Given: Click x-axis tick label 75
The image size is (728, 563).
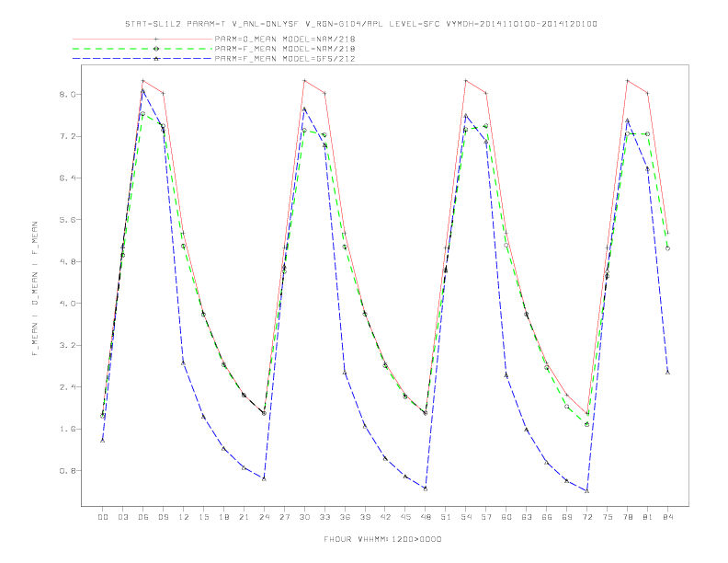Looking at the screenshot, I should click(x=608, y=517).
